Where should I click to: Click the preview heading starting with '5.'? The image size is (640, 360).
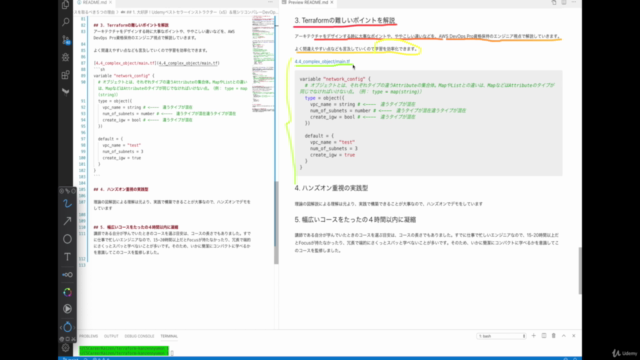pos(355,220)
